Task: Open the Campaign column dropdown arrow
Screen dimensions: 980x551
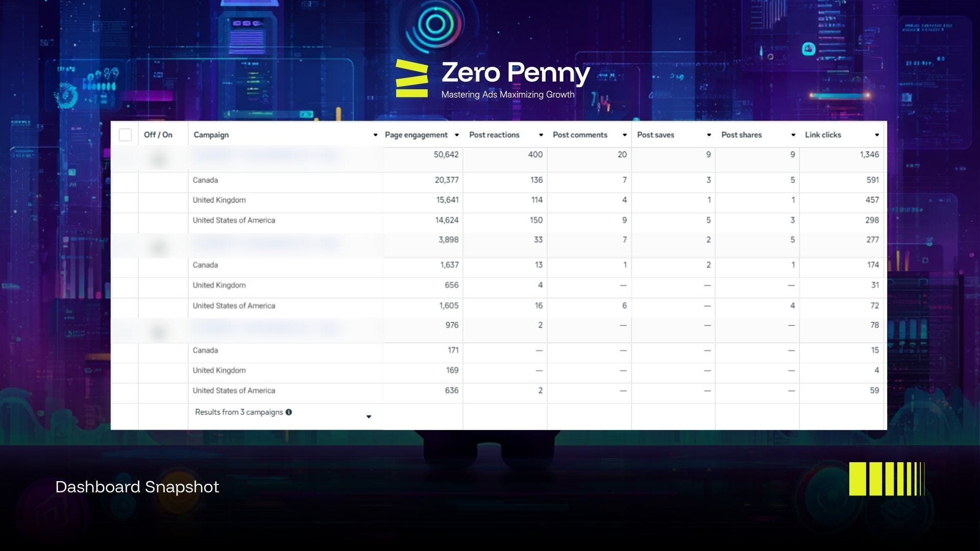Action: click(375, 135)
